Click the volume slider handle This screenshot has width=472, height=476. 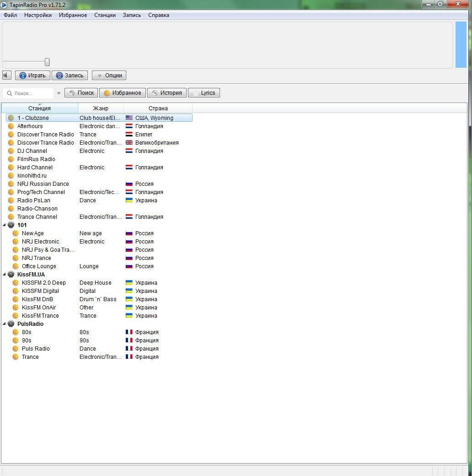click(x=47, y=62)
